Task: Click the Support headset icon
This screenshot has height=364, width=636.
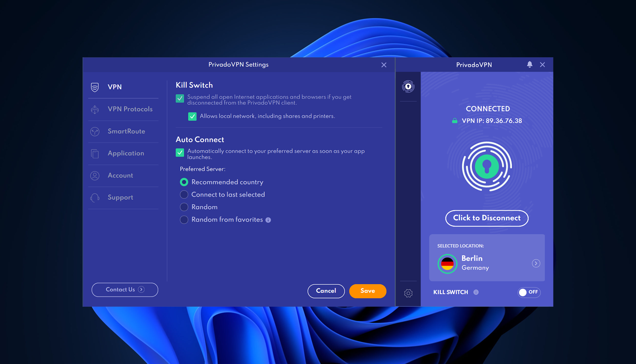Action: [95, 198]
